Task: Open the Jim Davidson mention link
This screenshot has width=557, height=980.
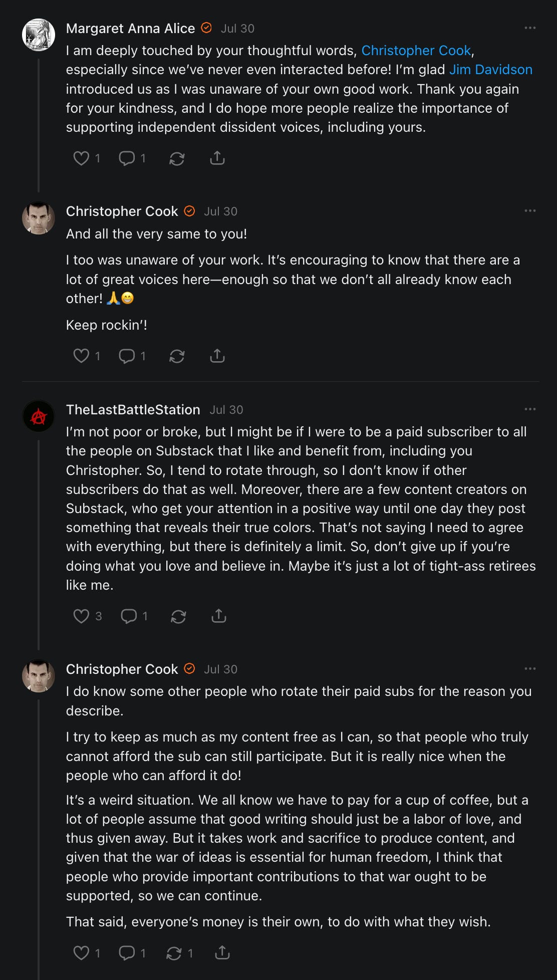Action: pyautogui.click(x=490, y=70)
